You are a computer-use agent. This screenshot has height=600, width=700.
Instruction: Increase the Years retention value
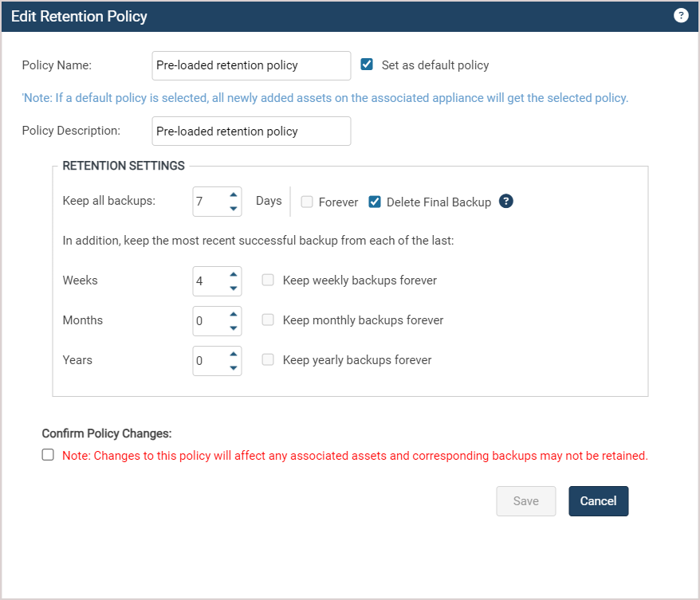click(x=233, y=355)
